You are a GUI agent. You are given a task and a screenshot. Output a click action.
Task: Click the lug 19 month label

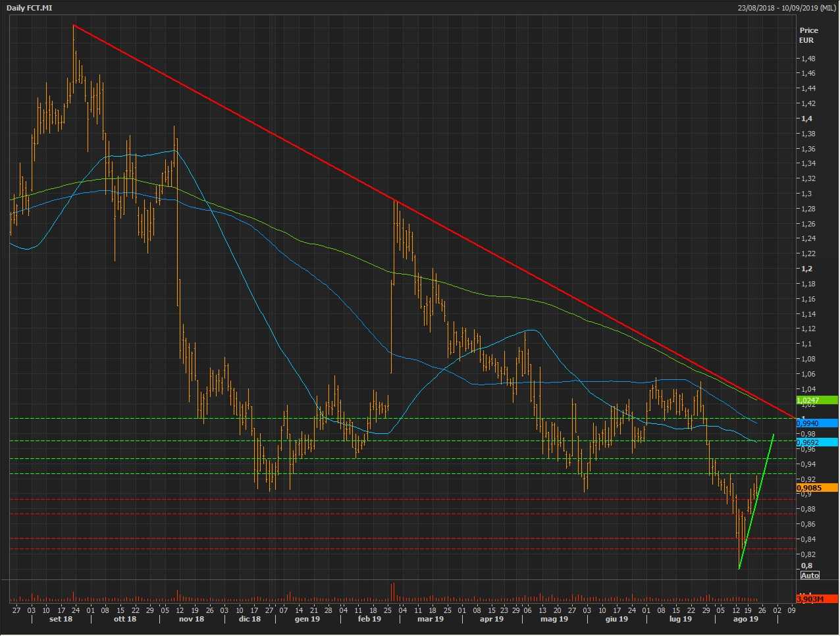pos(681,619)
